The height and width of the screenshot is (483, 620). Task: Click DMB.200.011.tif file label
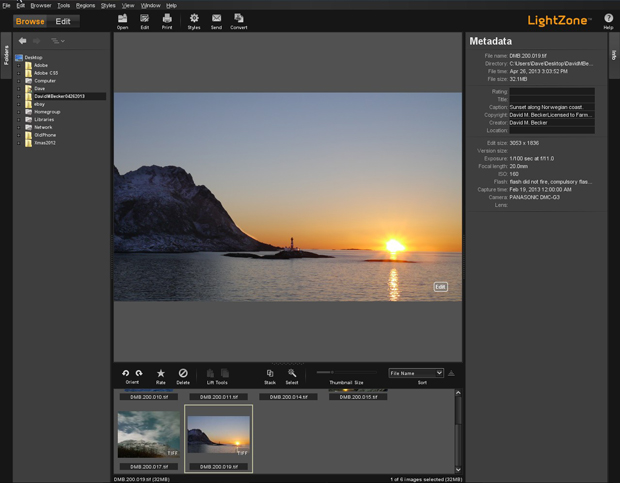(x=219, y=397)
